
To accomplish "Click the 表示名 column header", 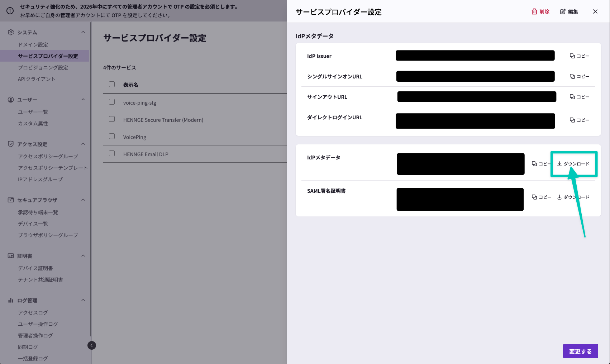I will click(131, 85).
